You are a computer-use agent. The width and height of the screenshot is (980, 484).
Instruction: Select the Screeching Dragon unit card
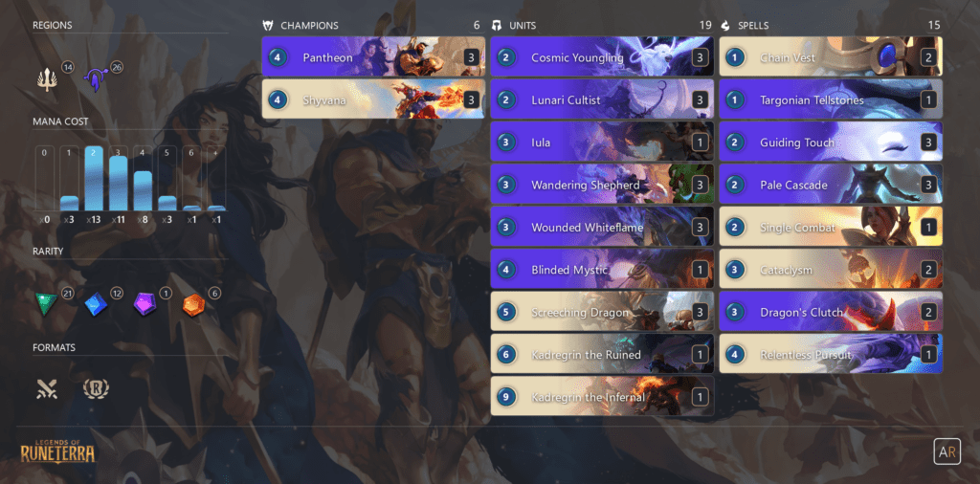click(x=602, y=312)
